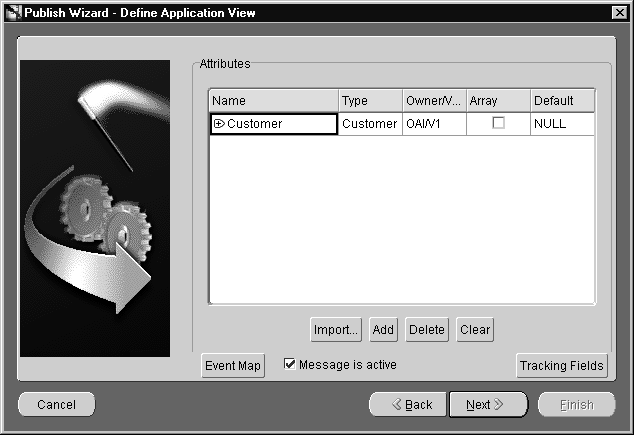Select the Type cell showing Customer

pos(370,124)
